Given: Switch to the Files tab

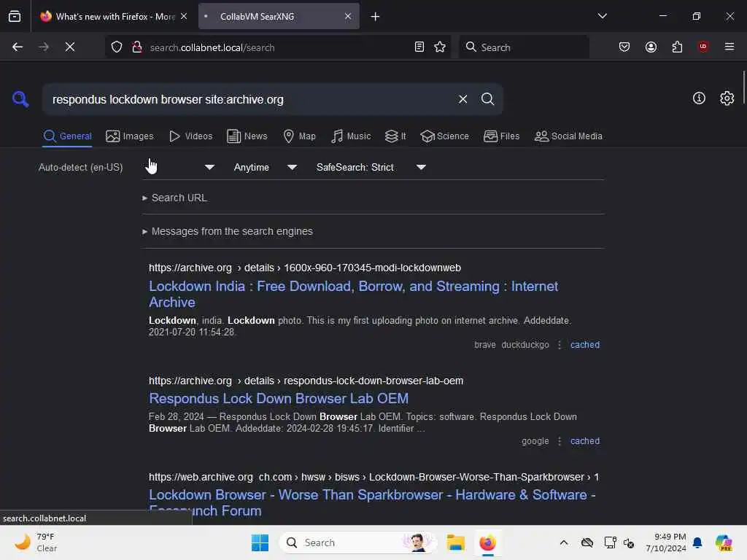Looking at the screenshot, I should pos(501,136).
